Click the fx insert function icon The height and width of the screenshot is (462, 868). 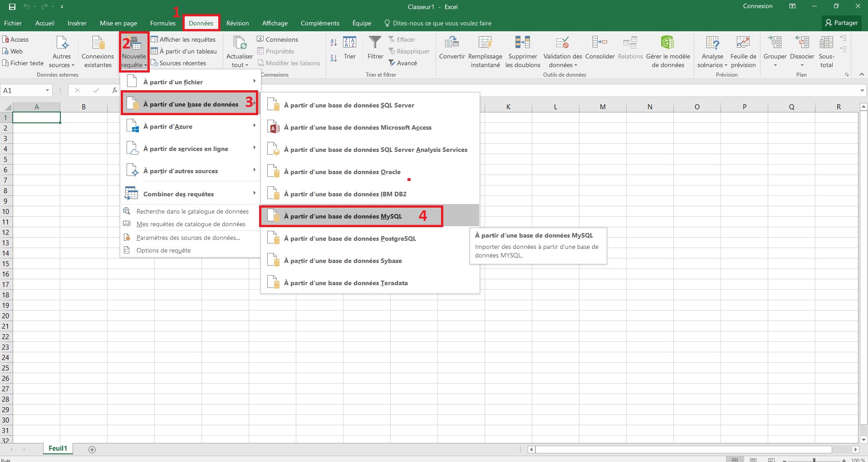pos(115,90)
